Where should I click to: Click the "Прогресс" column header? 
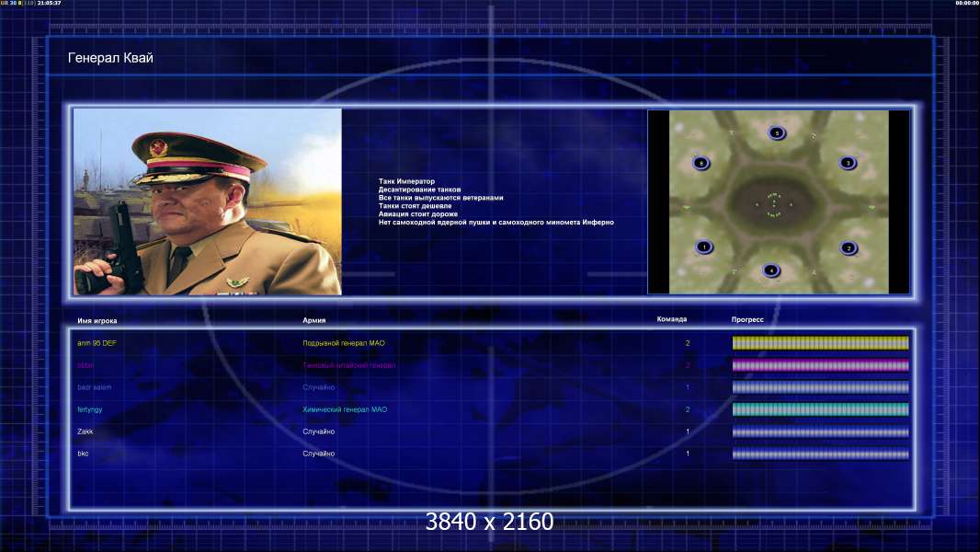point(747,319)
